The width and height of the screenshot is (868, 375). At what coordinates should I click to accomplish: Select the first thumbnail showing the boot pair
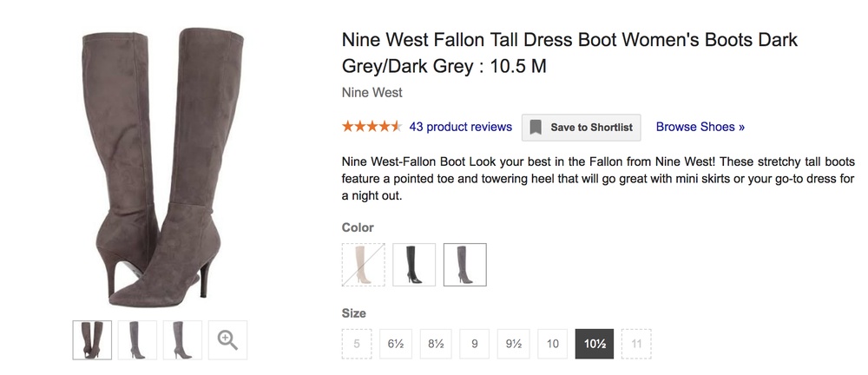[92, 339]
